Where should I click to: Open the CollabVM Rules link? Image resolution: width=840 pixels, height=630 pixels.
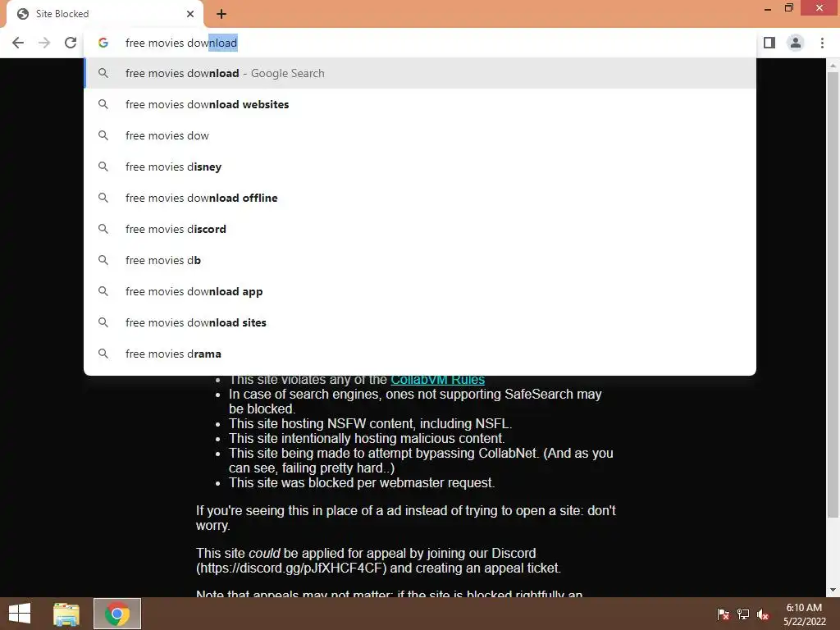[438, 380]
